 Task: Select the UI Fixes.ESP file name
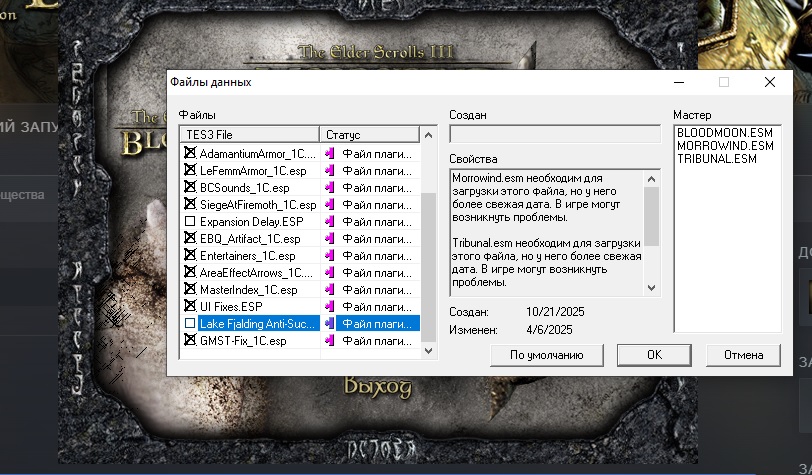click(231, 307)
